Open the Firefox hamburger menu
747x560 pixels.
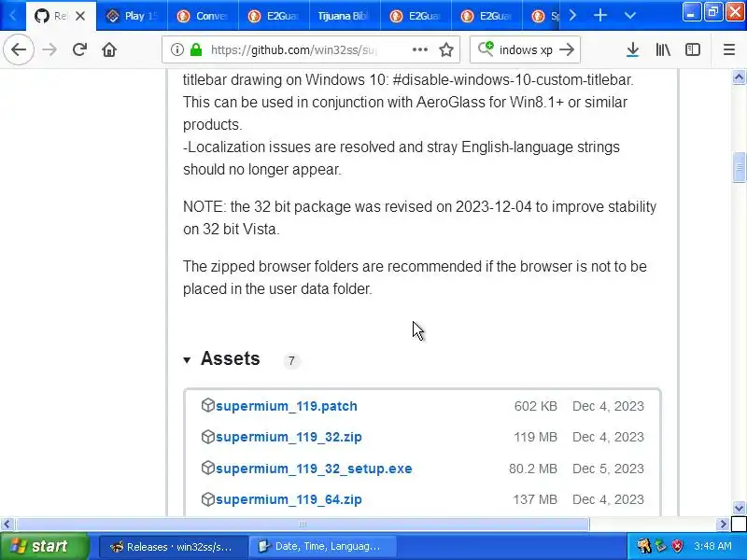pos(729,49)
